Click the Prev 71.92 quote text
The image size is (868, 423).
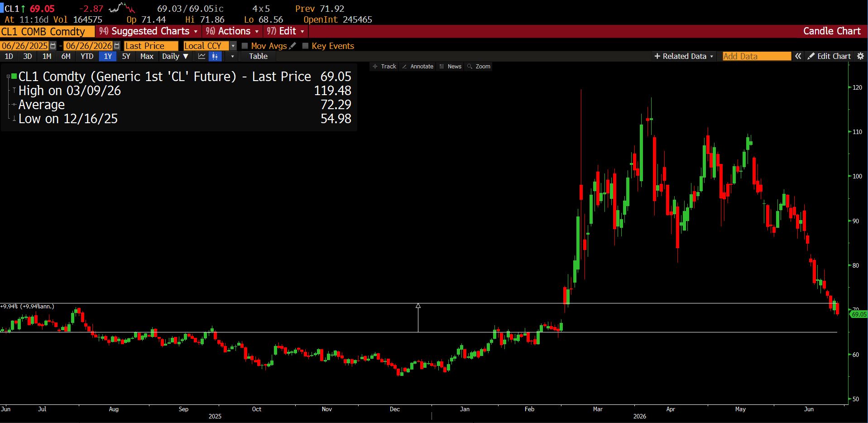click(x=320, y=9)
